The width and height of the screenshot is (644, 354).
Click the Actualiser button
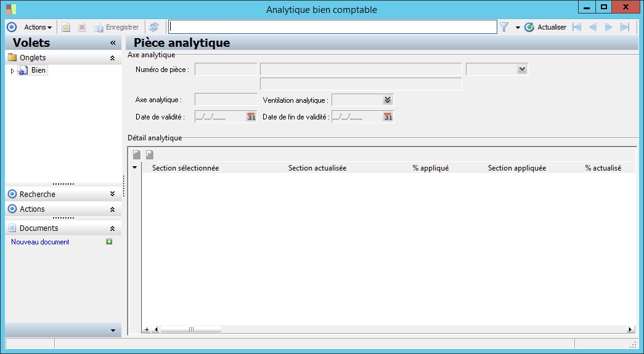pos(545,27)
